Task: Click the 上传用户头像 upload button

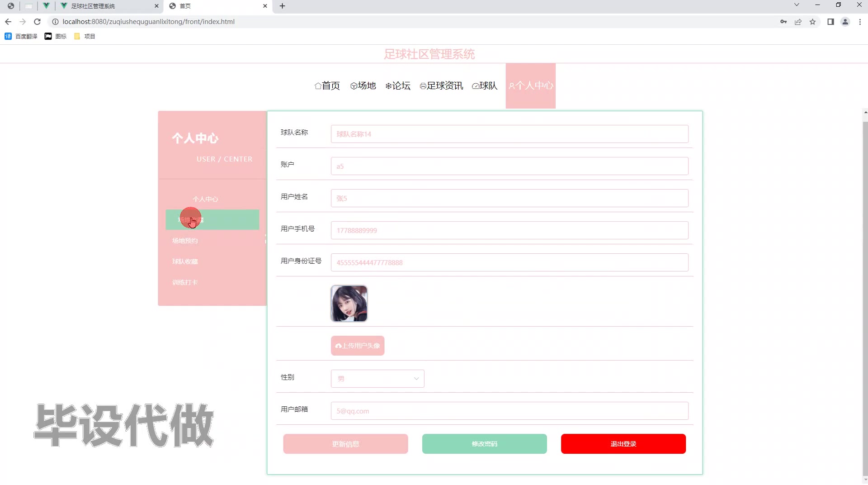Action: pyautogui.click(x=358, y=346)
